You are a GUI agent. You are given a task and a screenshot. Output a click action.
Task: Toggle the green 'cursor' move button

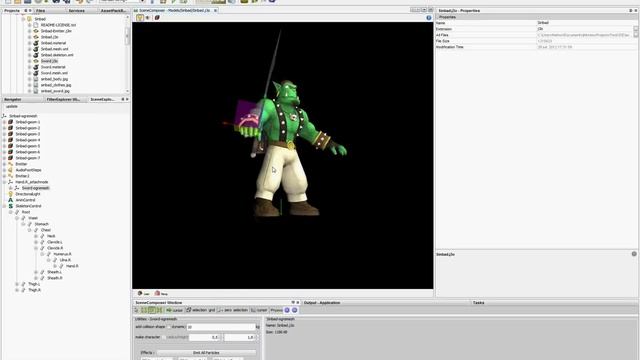(174, 310)
